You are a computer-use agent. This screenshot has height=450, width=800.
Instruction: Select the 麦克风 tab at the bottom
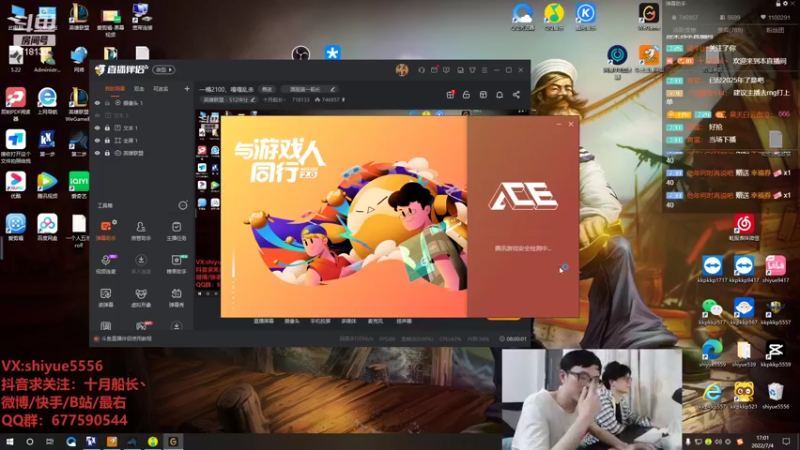click(x=375, y=321)
